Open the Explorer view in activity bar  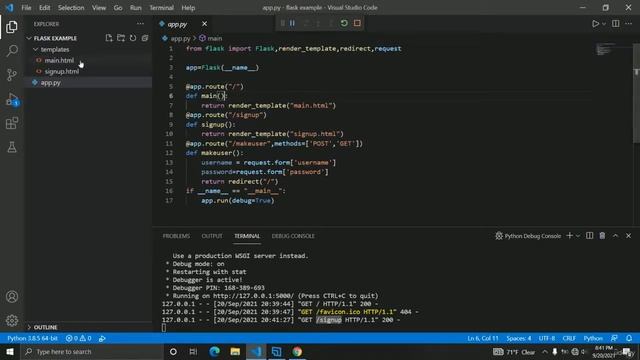[12, 27]
